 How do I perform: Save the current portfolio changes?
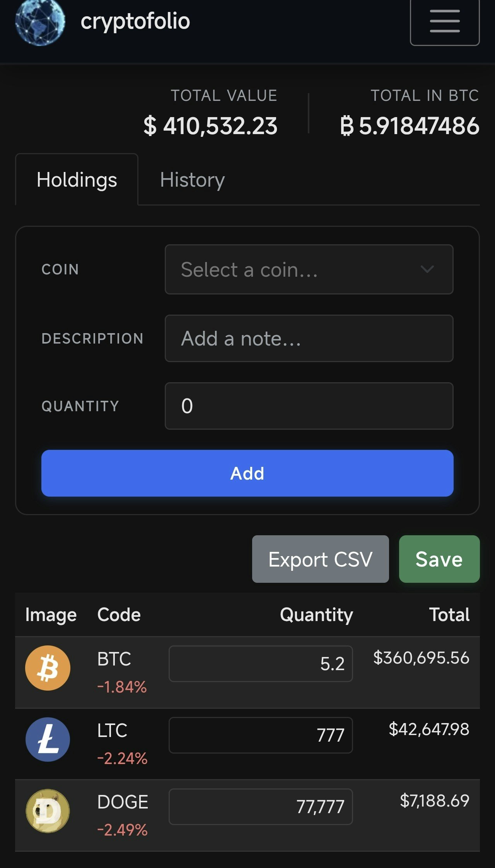click(x=439, y=559)
